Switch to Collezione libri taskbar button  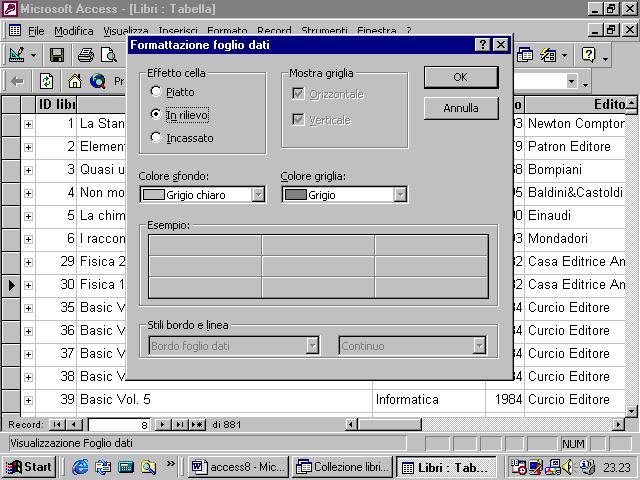pos(342,467)
